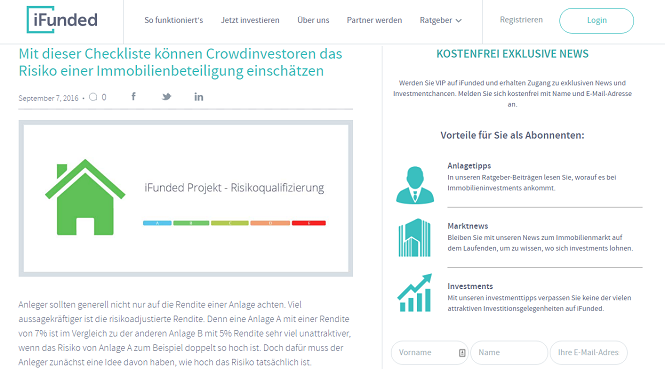Click the 'Investments' heading text
Viewport: 665px width, 369px height.
(x=470, y=286)
